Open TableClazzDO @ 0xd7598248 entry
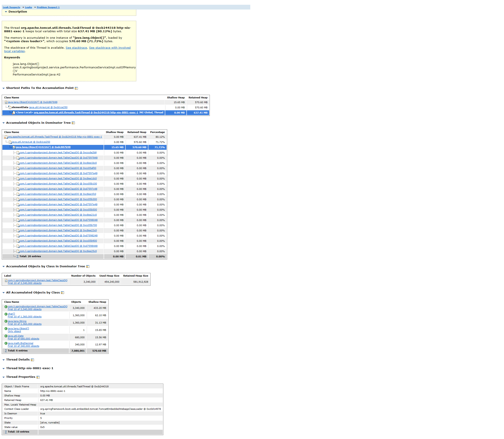Screen dimensions: 504x439 [x=59, y=236]
